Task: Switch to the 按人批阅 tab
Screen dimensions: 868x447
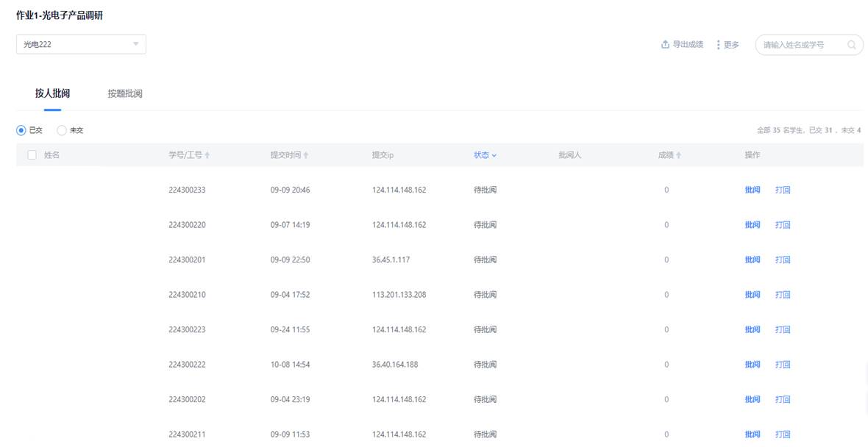Action: 52,93
